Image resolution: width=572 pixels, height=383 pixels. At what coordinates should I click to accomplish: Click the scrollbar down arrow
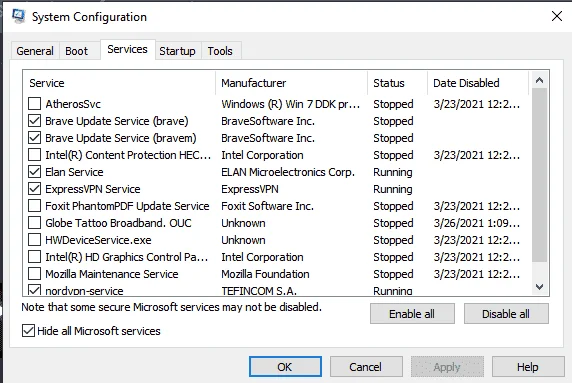coord(540,287)
